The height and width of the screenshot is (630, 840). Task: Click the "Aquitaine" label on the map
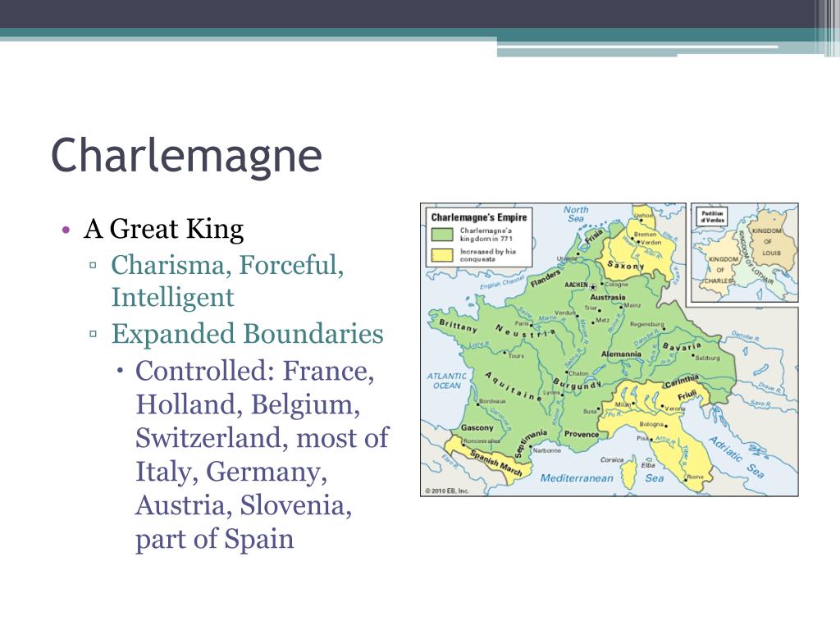(x=513, y=386)
